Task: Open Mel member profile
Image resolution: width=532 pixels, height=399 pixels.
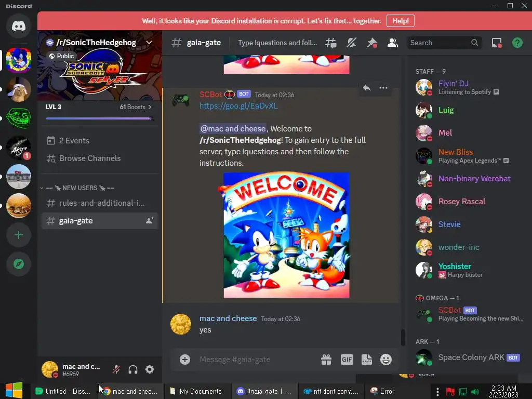Action: 469,132
